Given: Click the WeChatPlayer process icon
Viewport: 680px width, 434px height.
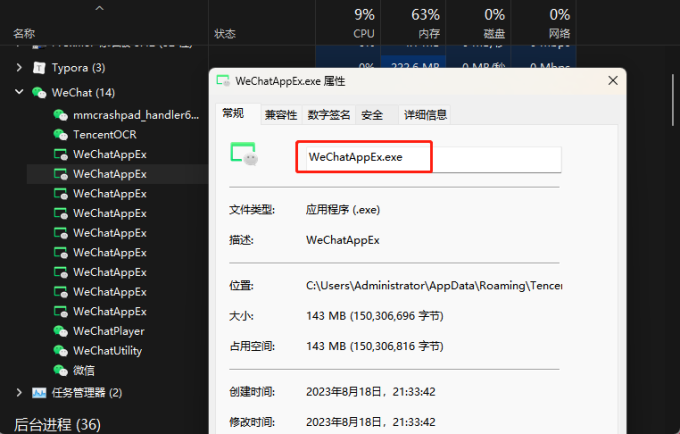Looking at the screenshot, I should coord(60,331).
